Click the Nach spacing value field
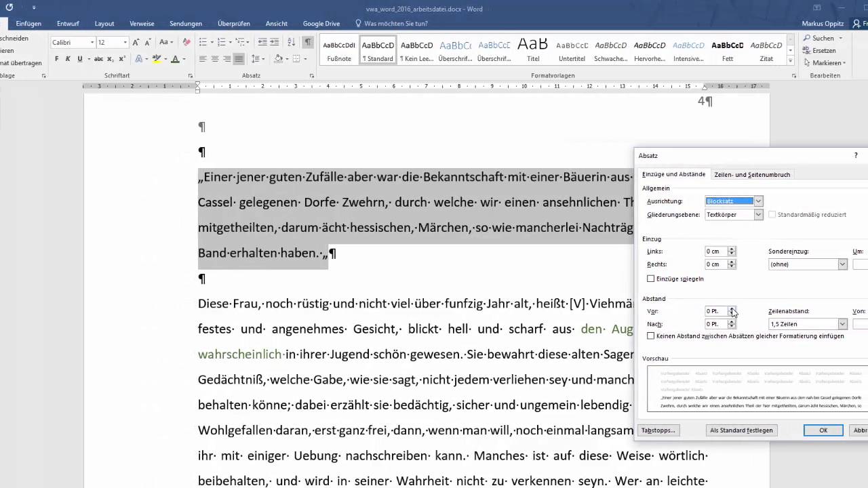868x488 pixels. (x=715, y=324)
